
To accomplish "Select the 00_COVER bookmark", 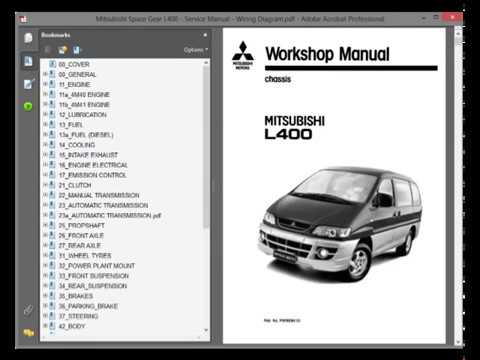I will 74,64.
